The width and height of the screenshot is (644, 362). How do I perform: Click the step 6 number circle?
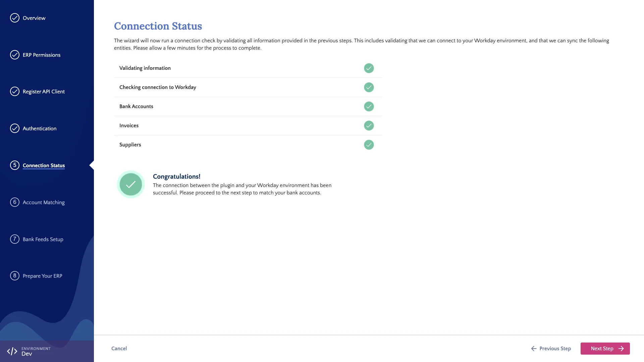pyautogui.click(x=15, y=202)
